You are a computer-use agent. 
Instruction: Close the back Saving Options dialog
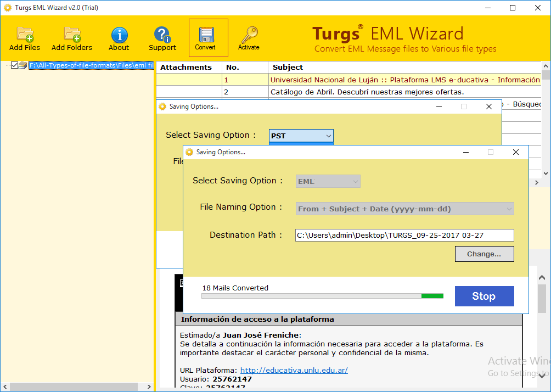click(489, 107)
